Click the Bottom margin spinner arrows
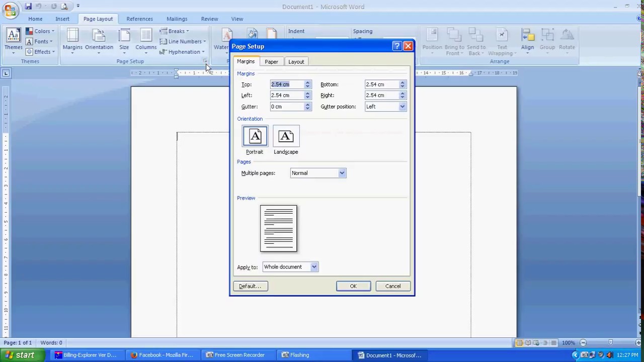Screen dimensions: 644x362 click(x=403, y=84)
